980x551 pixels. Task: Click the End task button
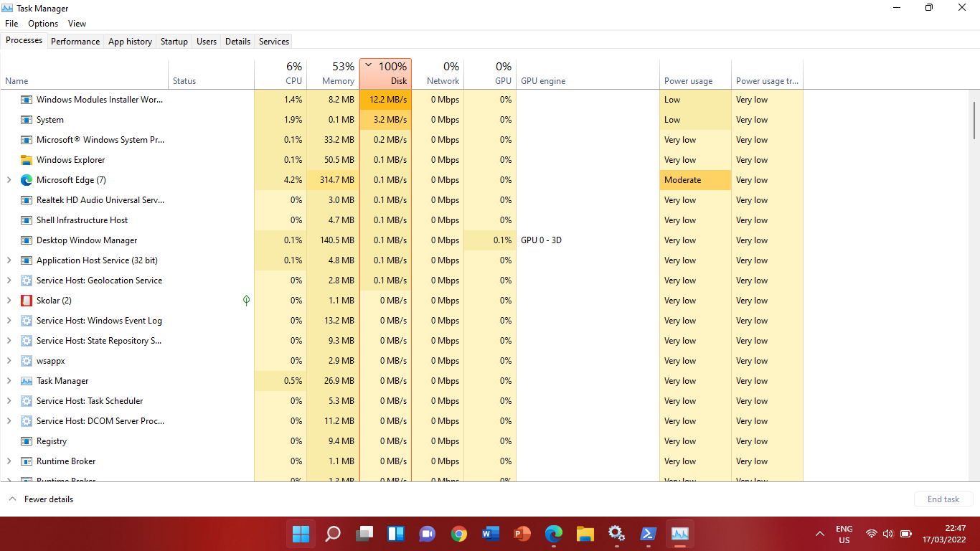(x=943, y=499)
